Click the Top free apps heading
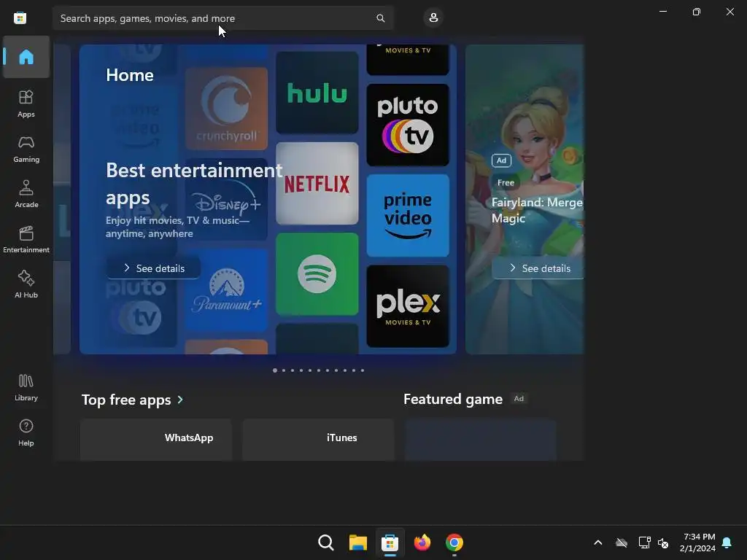Screen dimensions: 747x560 point(126,400)
